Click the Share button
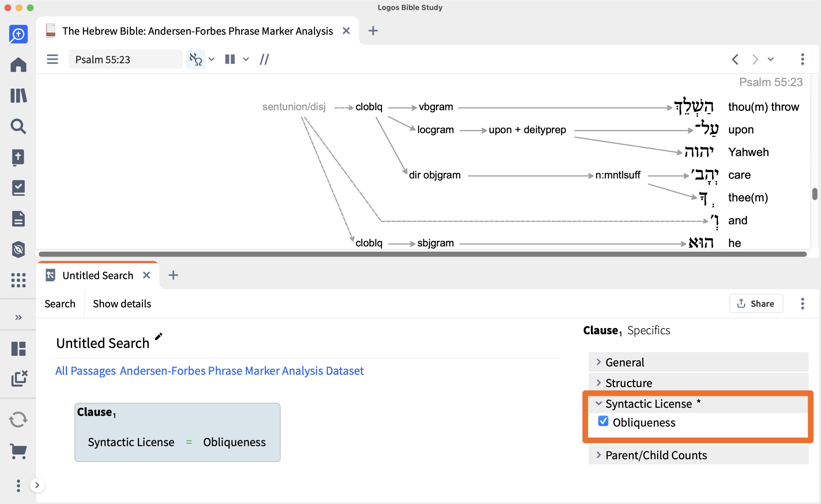 click(756, 303)
